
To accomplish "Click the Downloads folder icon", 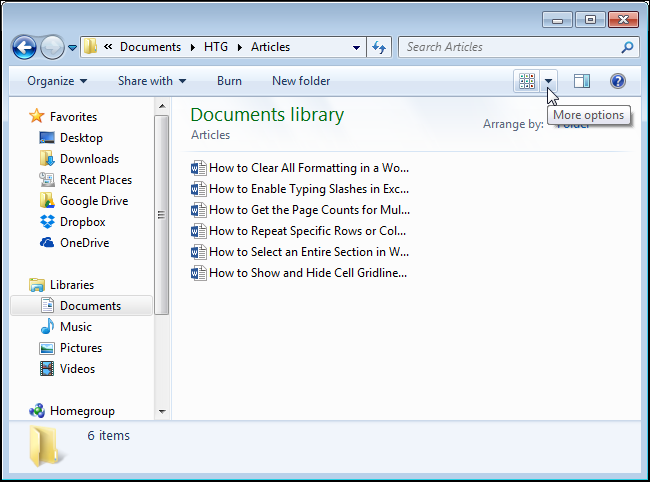I will coord(47,158).
